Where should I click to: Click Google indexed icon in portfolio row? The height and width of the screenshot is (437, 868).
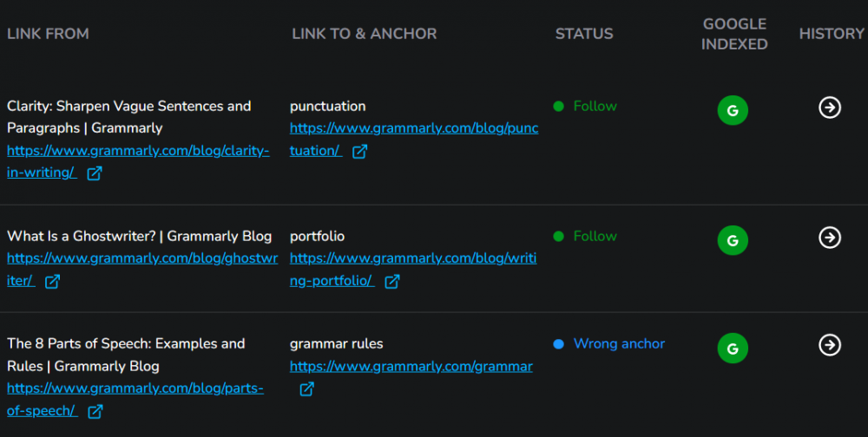(733, 240)
